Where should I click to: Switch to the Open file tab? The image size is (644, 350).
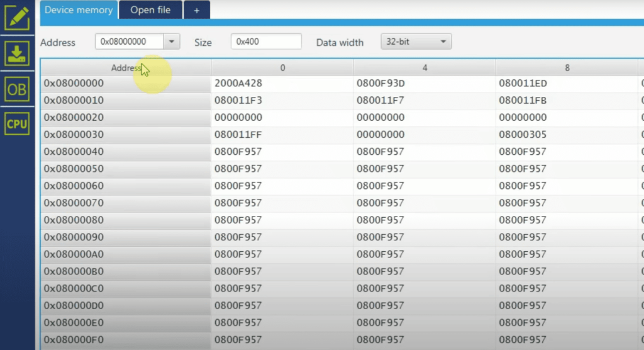click(x=150, y=10)
